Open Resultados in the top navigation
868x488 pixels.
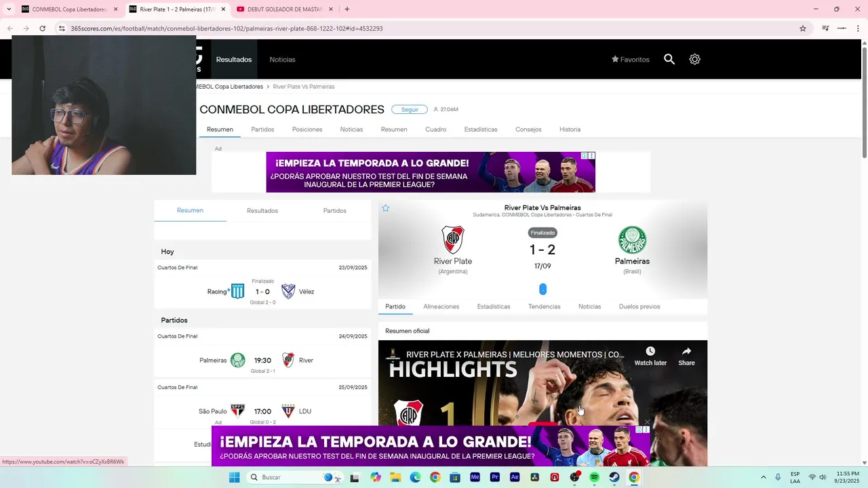tap(234, 60)
